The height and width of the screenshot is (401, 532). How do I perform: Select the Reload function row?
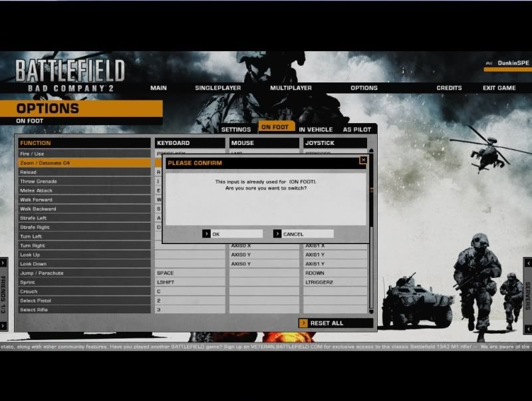(84, 172)
